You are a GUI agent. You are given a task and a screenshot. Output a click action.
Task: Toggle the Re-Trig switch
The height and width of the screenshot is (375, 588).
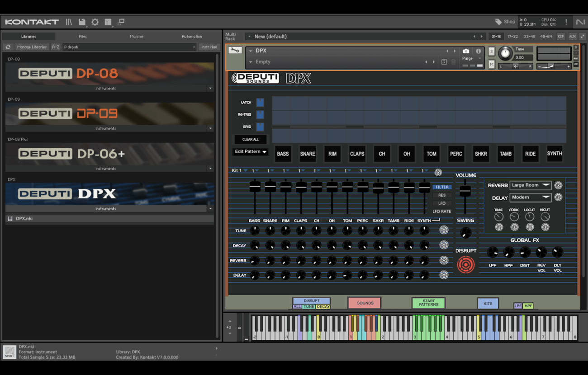coord(260,115)
